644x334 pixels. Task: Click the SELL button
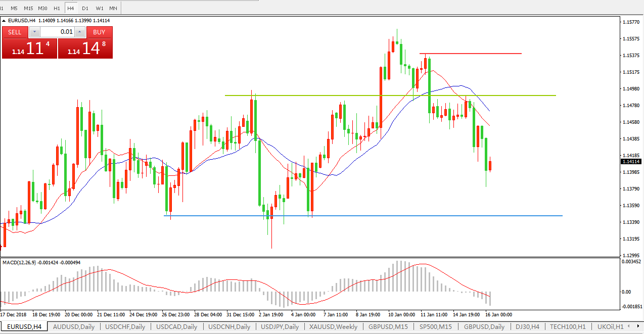pyautogui.click(x=15, y=32)
